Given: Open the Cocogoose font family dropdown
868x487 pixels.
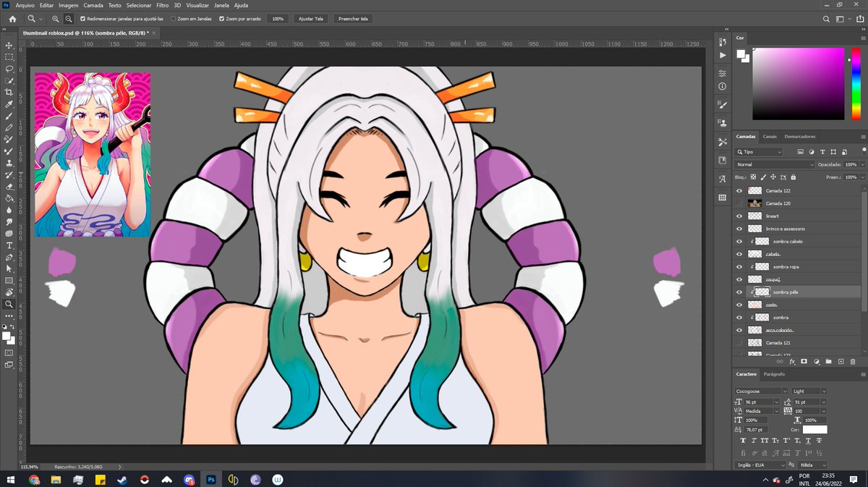Looking at the screenshot, I should tap(762, 391).
